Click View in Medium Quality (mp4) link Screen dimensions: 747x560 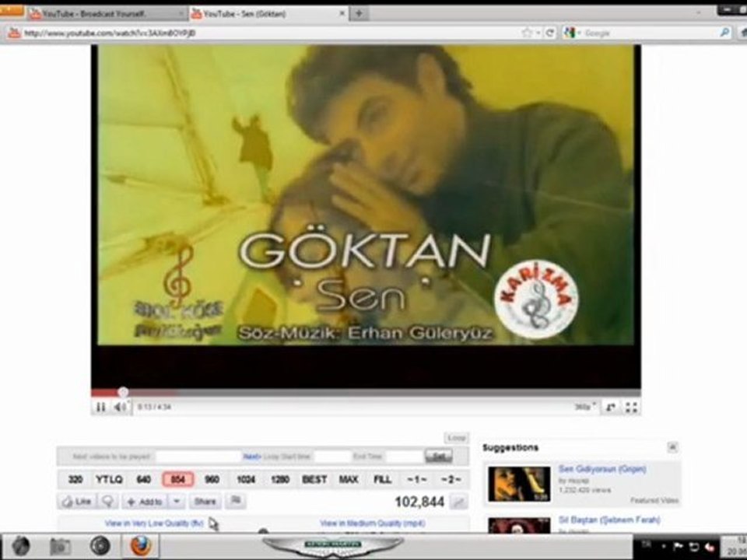click(373, 523)
